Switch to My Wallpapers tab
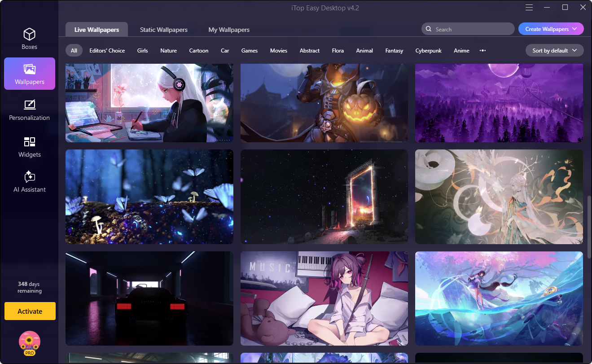Viewport: 592px width, 364px height. (229, 30)
